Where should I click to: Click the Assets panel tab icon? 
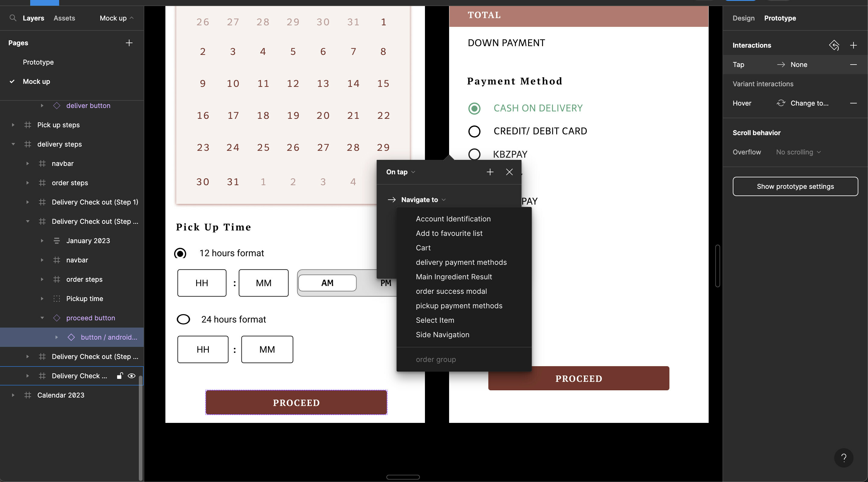click(63, 18)
